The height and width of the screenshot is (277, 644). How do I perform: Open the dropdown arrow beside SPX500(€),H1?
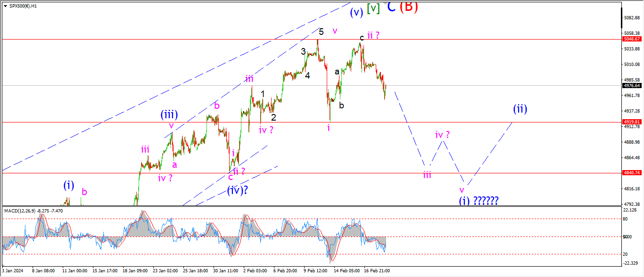[5, 6]
